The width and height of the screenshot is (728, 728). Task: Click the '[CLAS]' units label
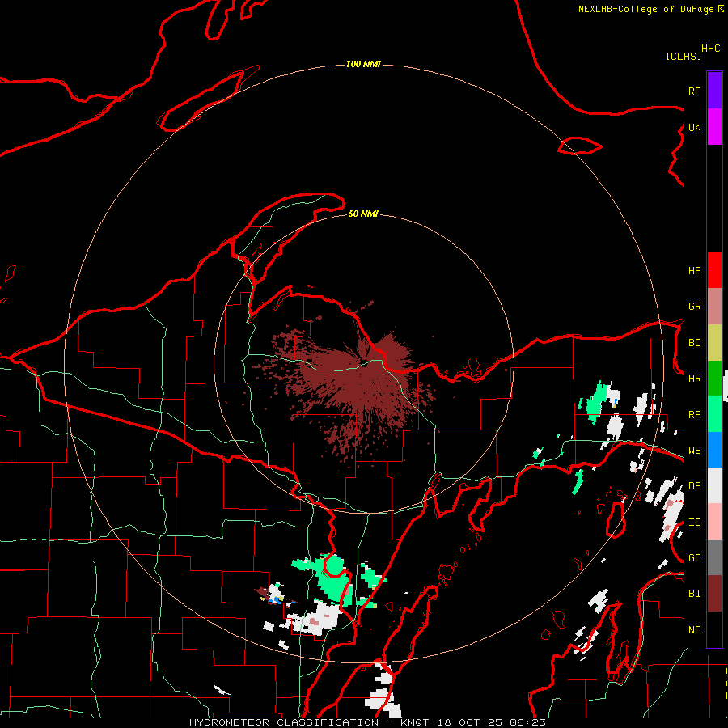click(x=684, y=57)
